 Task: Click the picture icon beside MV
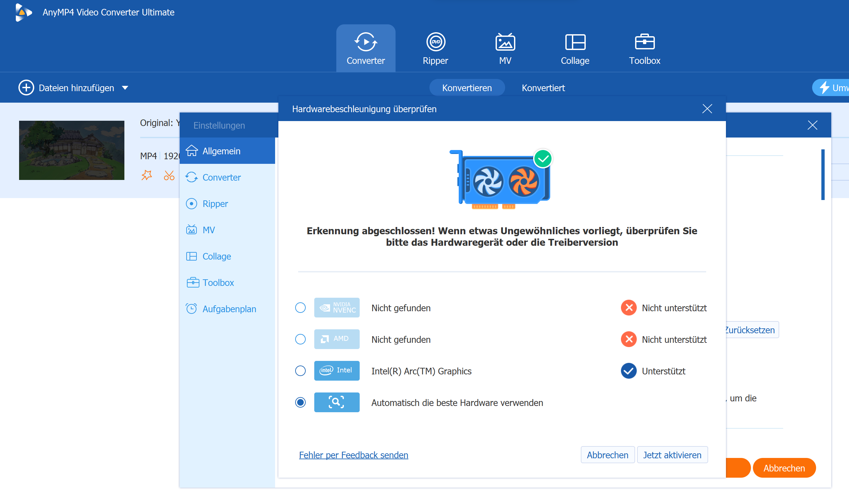(192, 230)
